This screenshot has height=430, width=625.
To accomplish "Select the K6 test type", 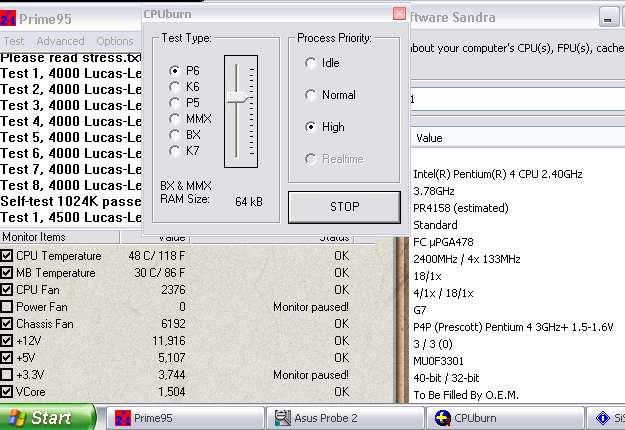I will [174, 87].
